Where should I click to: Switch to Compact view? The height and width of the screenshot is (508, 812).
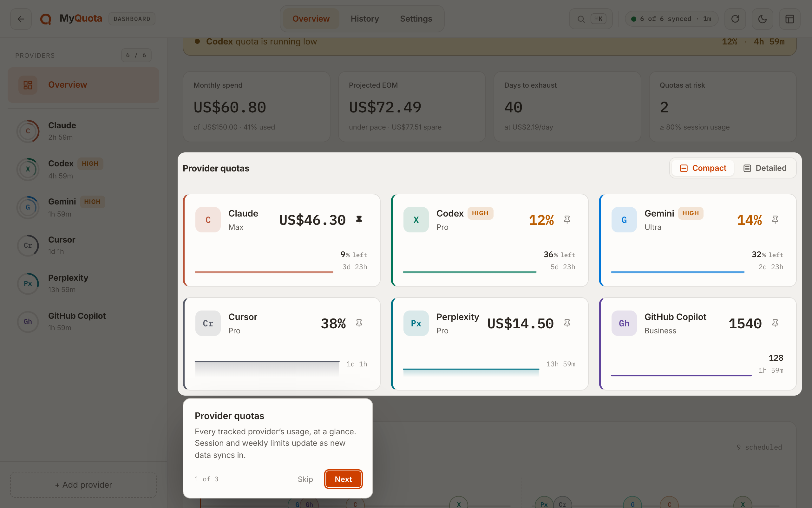[x=703, y=168]
